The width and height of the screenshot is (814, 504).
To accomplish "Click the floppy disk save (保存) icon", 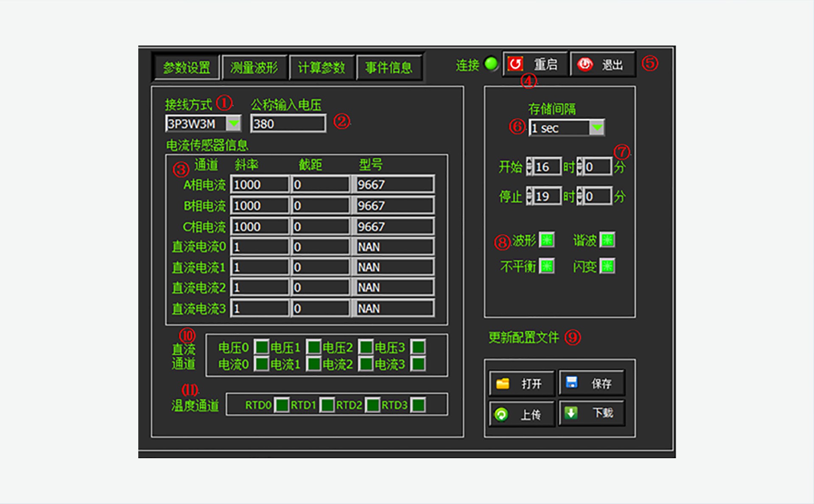I will pyautogui.click(x=571, y=382).
